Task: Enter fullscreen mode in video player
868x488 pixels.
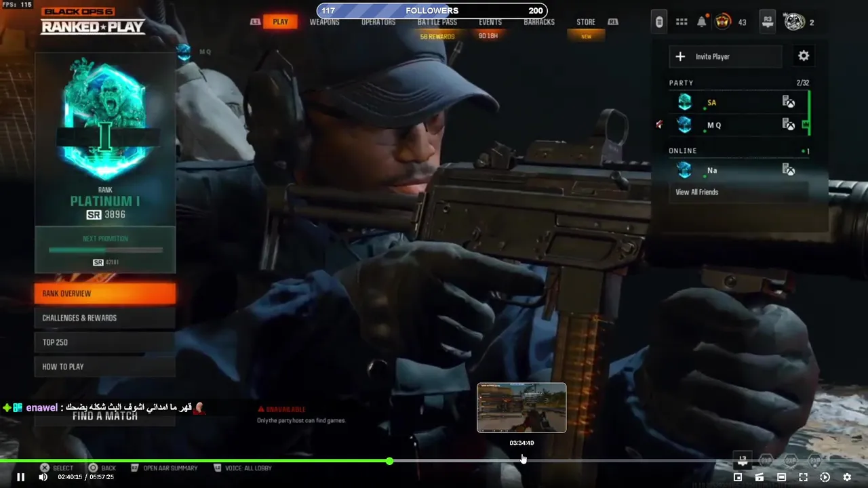Action: pyautogui.click(x=803, y=477)
